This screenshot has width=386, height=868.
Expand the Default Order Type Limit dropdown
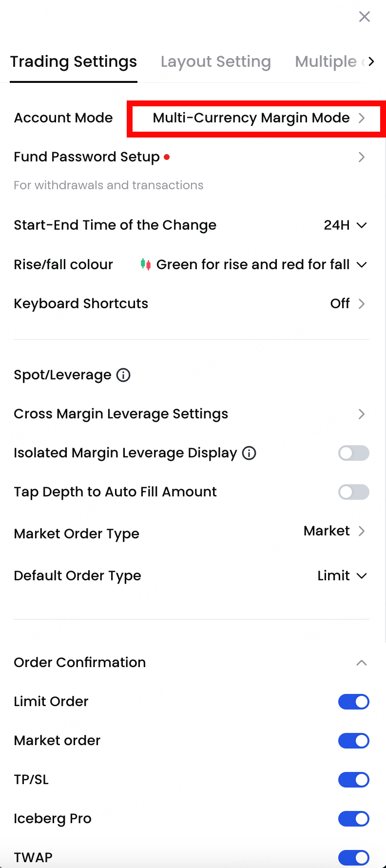click(x=342, y=576)
